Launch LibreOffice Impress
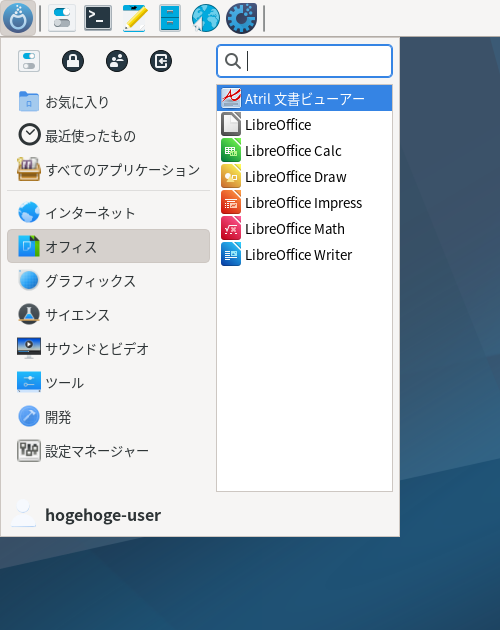 click(x=305, y=202)
